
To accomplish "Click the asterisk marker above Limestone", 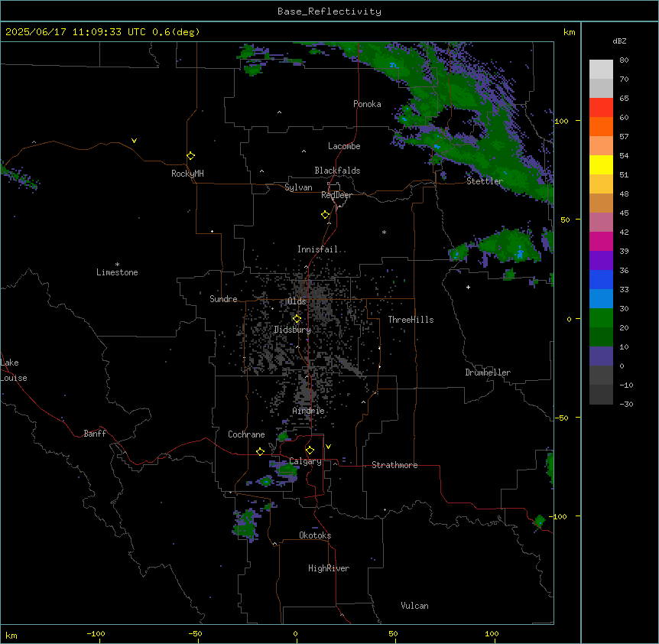I will click(117, 265).
